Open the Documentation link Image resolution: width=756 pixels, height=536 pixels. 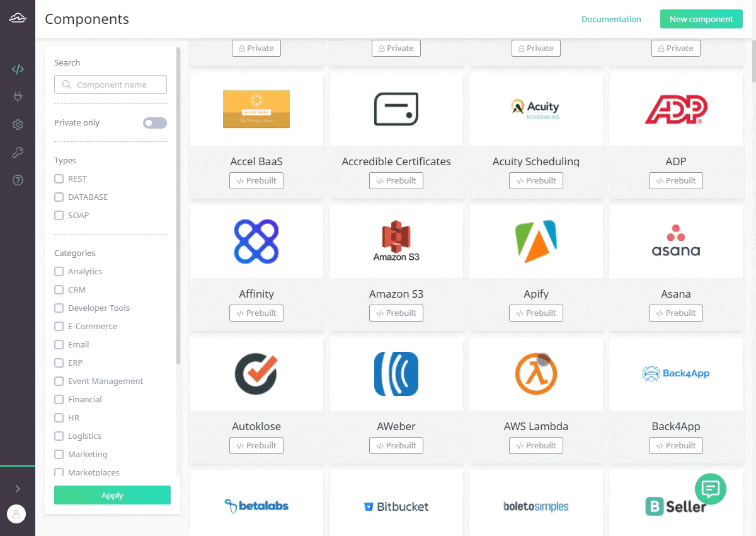pos(611,19)
